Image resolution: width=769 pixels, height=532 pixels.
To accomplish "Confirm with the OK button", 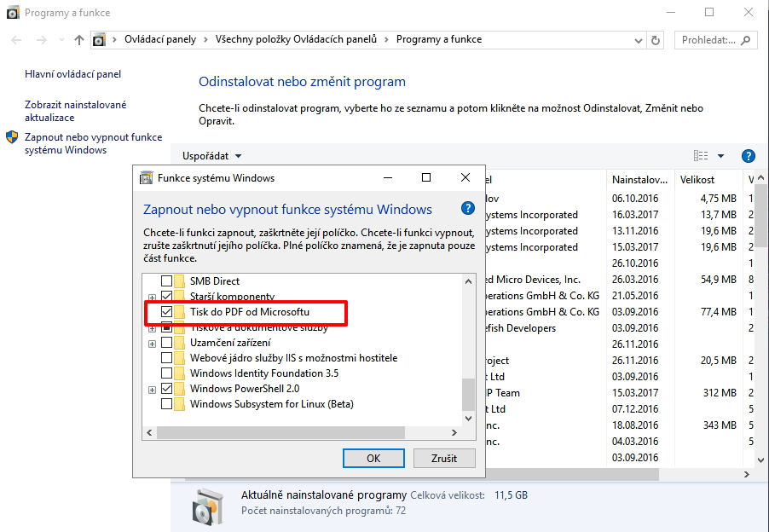I will [x=373, y=458].
